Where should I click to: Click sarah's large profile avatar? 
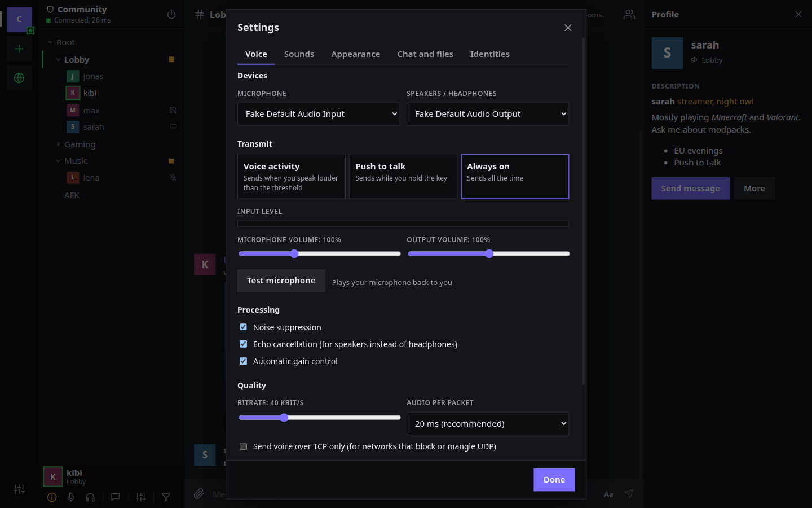tap(668, 53)
